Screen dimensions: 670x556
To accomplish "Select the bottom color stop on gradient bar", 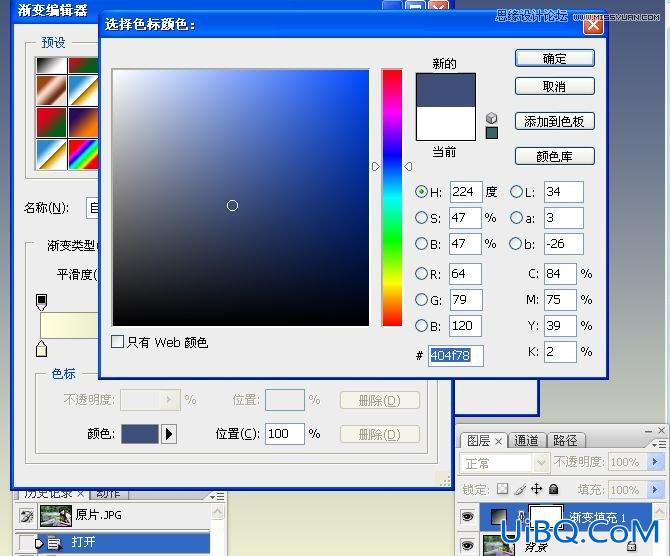I will tap(41, 349).
